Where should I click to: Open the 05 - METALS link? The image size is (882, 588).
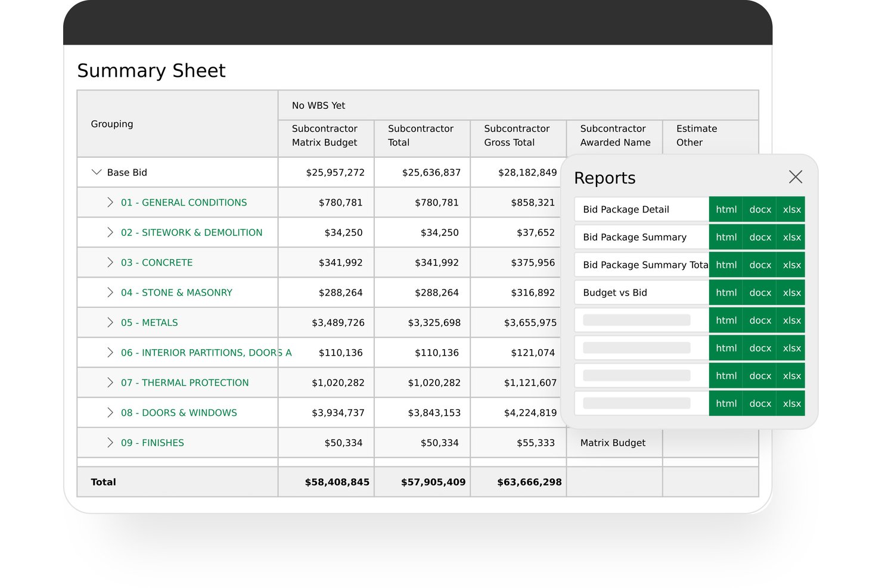(x=150, y=322)
